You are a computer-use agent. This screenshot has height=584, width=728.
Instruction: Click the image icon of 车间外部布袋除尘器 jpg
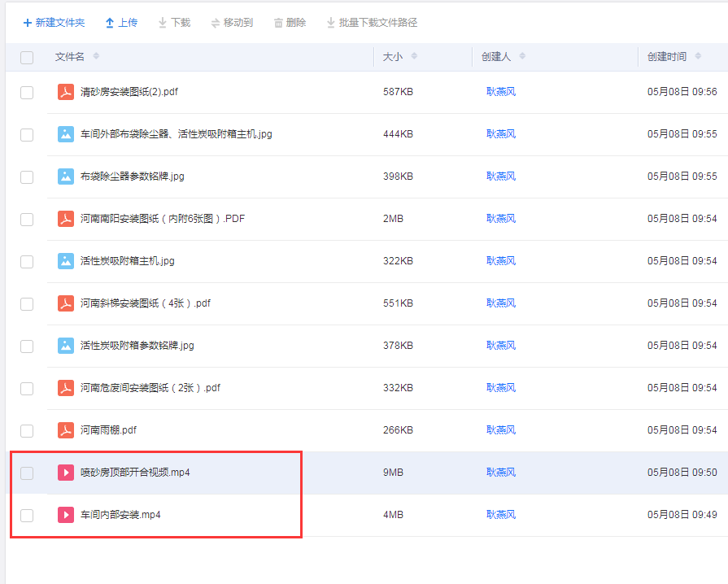point(65,134)
